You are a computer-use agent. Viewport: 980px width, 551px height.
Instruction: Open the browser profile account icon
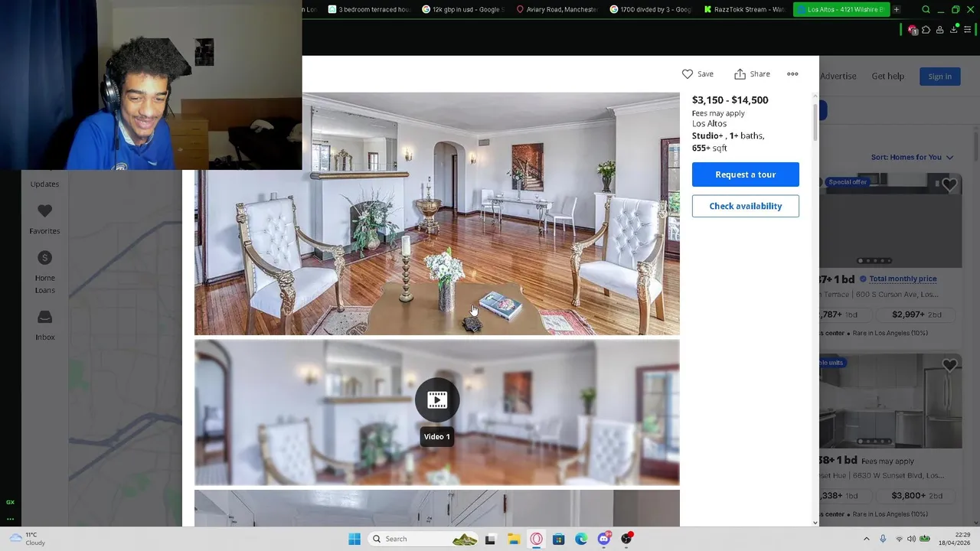coord(940,30)
